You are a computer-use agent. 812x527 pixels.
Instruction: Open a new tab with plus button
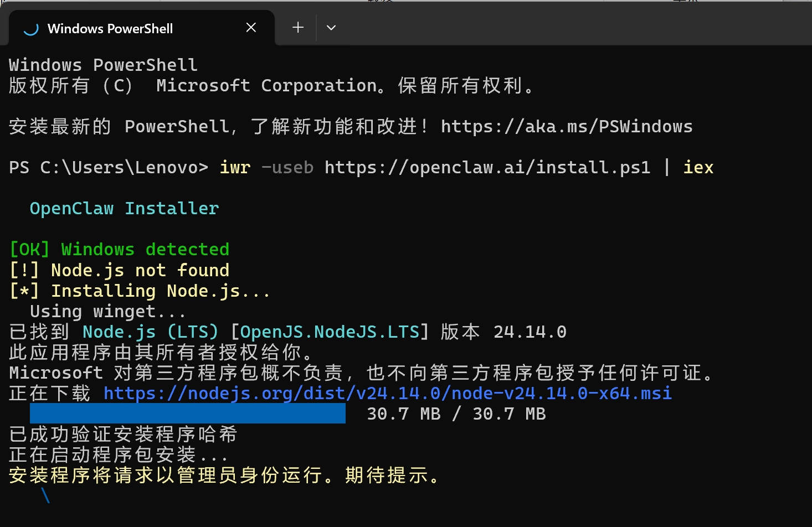point(298,27)
